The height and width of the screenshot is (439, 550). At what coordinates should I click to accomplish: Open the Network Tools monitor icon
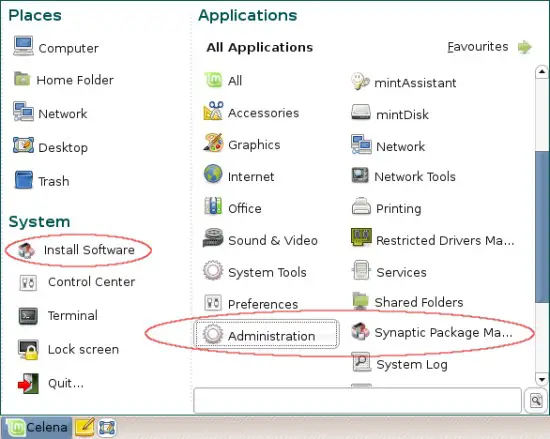point(360,175)
